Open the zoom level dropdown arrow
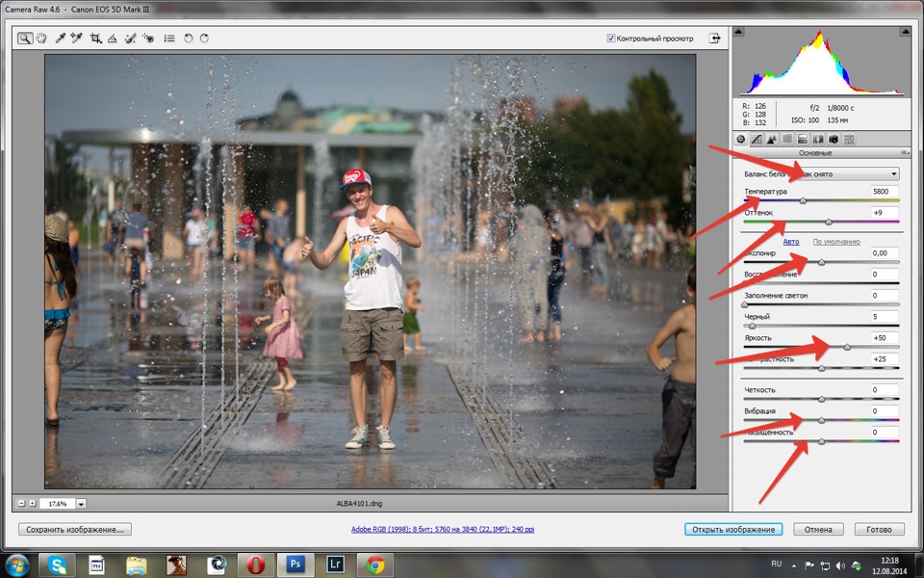The image size is (924, 578). pyautogui.click(x=81, y=504)
